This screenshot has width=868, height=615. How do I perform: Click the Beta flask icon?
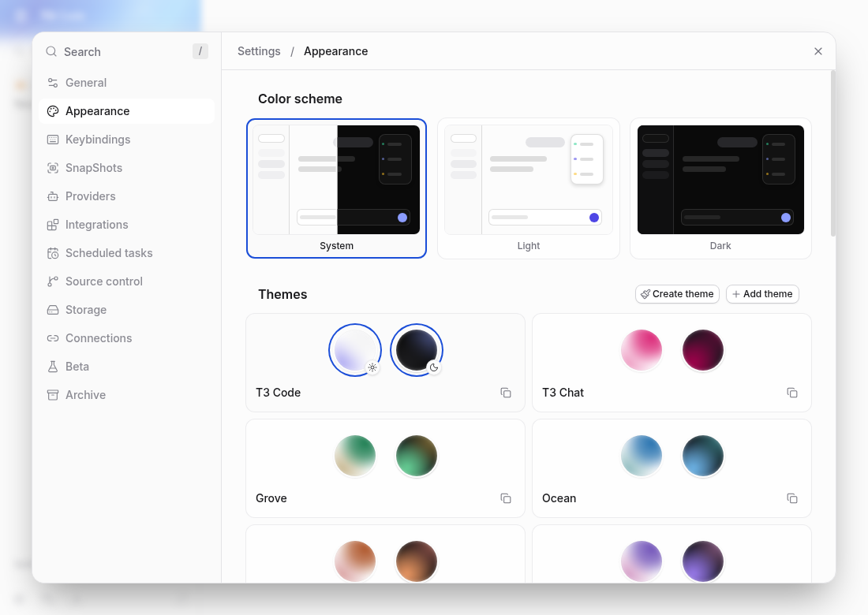pyautogui.click(x=53, y=367)
